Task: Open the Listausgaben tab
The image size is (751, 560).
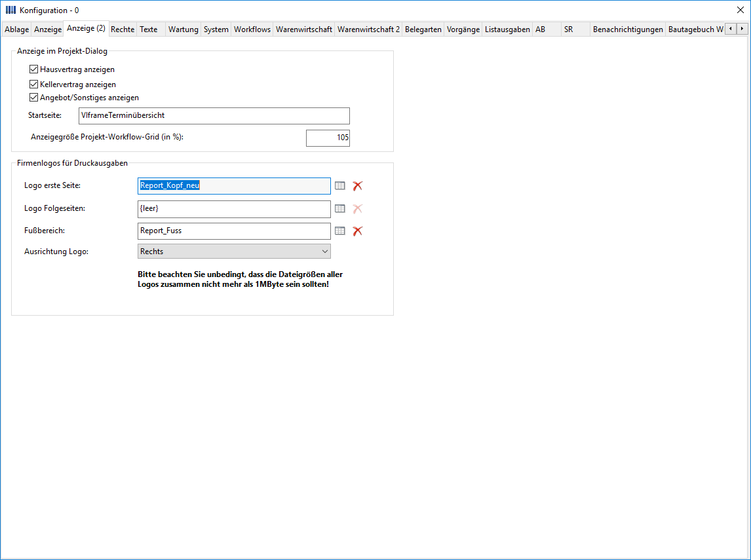Action: pos(507,29)
